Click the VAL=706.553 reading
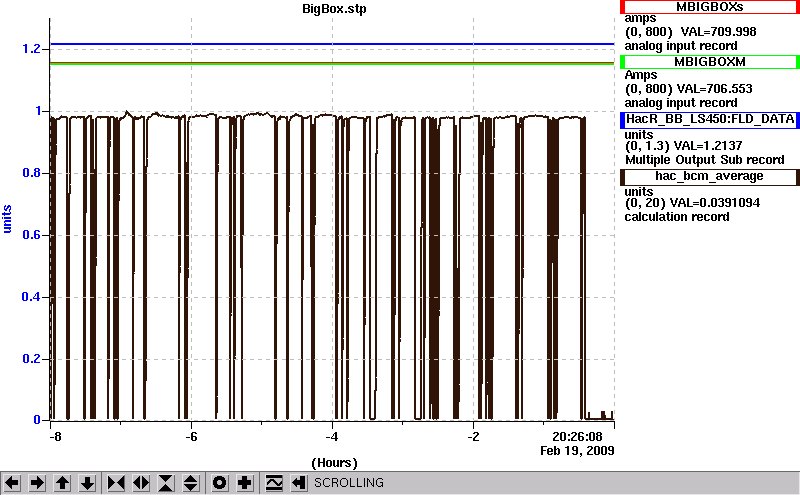The image size is (800, 495). point(714,89)
